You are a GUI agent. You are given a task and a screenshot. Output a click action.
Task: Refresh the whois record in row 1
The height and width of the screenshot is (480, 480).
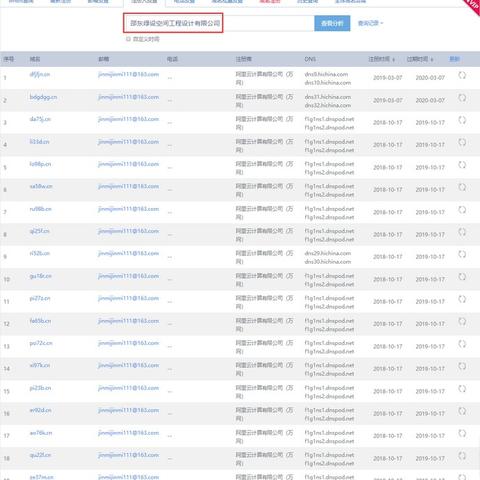[462, 75]
